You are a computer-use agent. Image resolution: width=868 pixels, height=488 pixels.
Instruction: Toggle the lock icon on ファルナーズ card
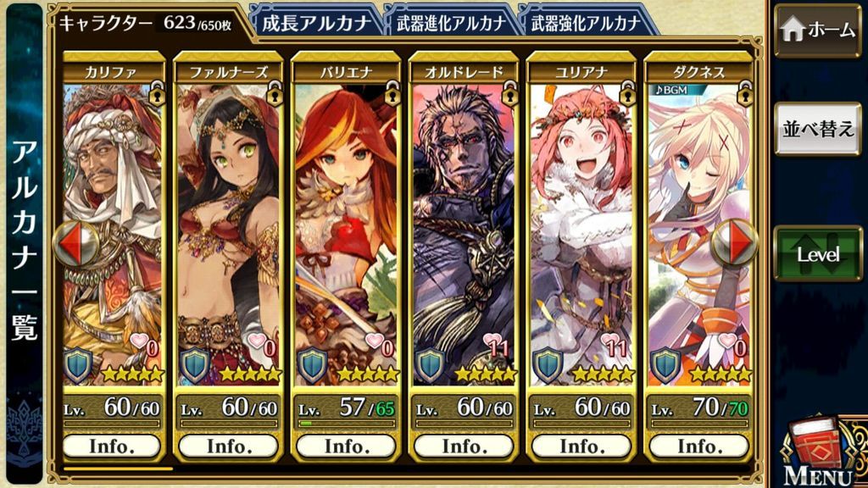pyautogui.click(x=275, y=94)
